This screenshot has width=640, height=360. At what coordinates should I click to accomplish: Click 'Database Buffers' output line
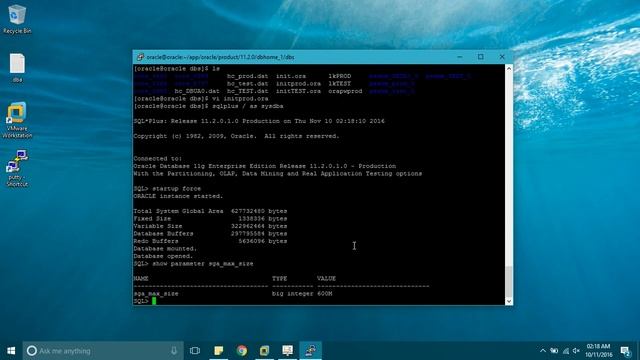pos(210,234)
